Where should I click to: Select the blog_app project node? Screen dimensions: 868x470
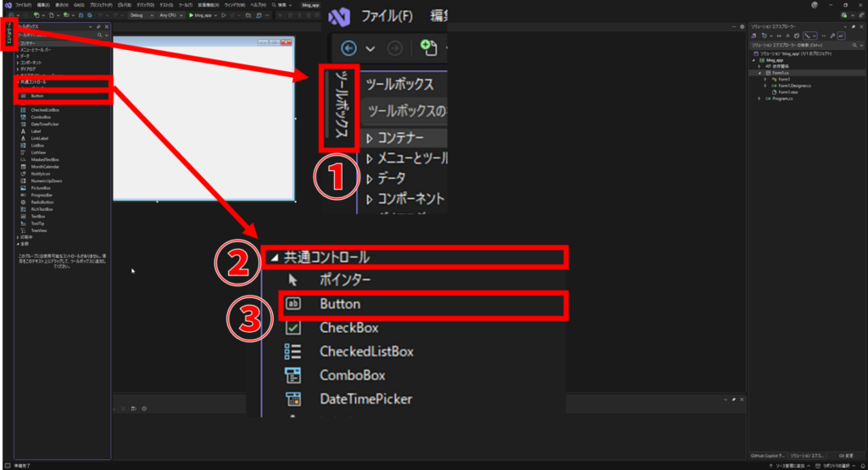pos(775,60)
